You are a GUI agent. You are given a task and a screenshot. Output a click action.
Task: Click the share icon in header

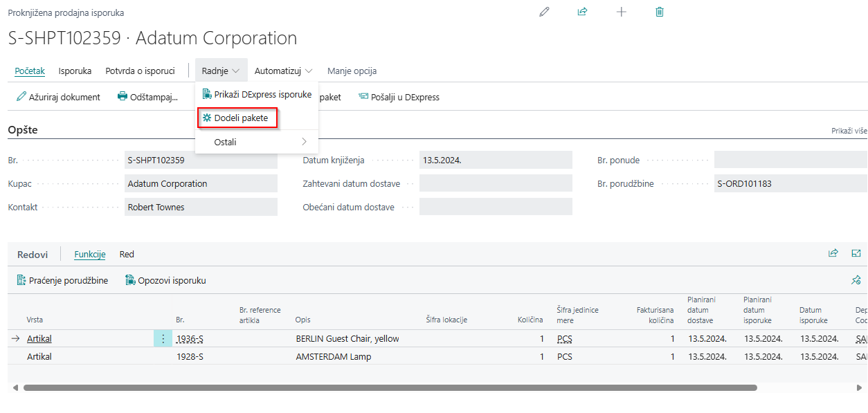[582, 12]
